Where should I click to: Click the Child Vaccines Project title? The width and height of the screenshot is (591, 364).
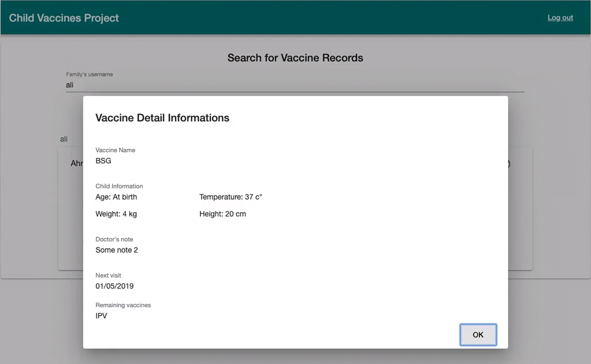pos(64,18)
